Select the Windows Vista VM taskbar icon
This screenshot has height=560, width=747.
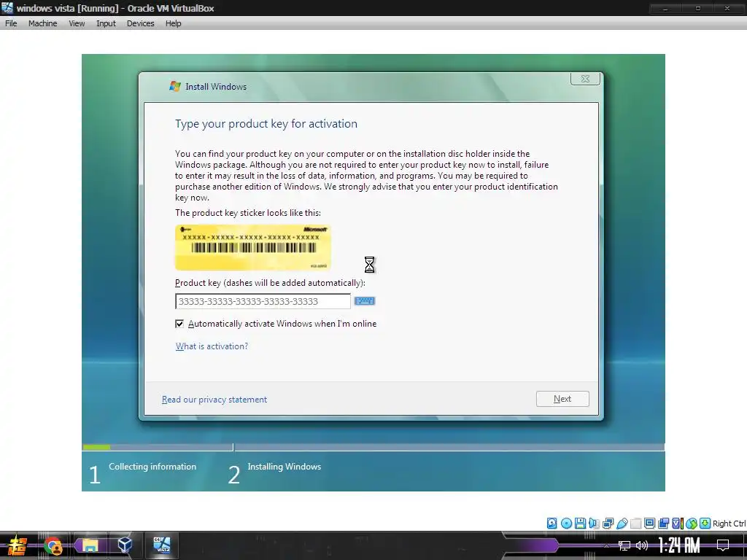point(161,545)
